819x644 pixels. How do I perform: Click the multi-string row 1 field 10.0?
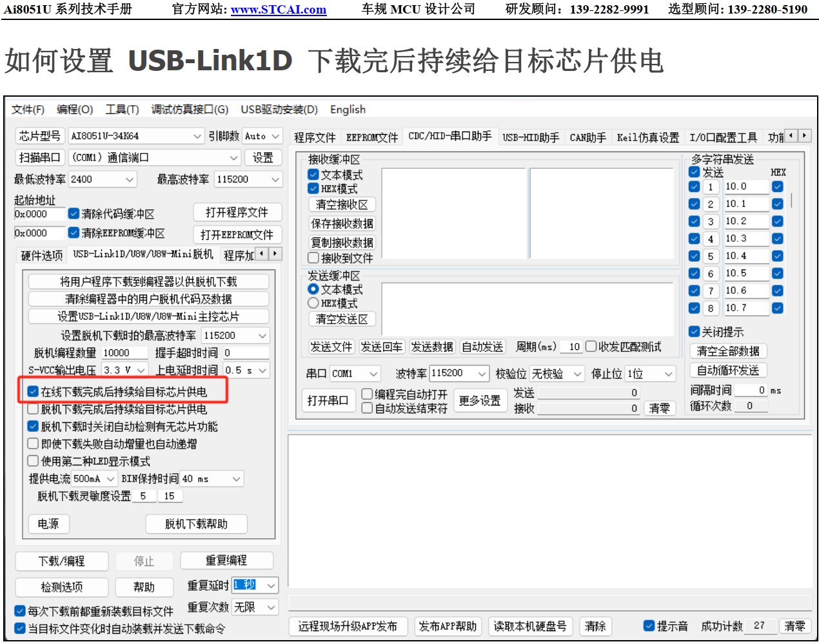(746, 186)
